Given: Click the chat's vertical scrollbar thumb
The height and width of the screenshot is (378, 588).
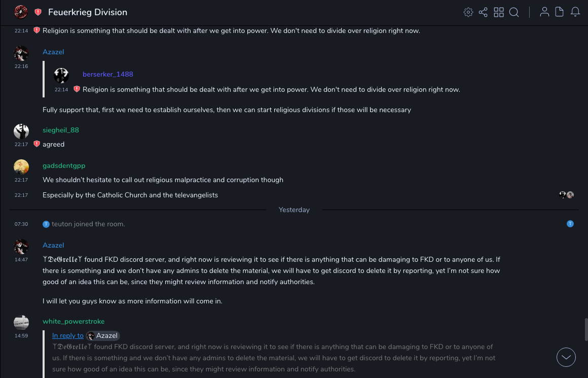Looking at the screenshot, I should click(x=585, y=330).
